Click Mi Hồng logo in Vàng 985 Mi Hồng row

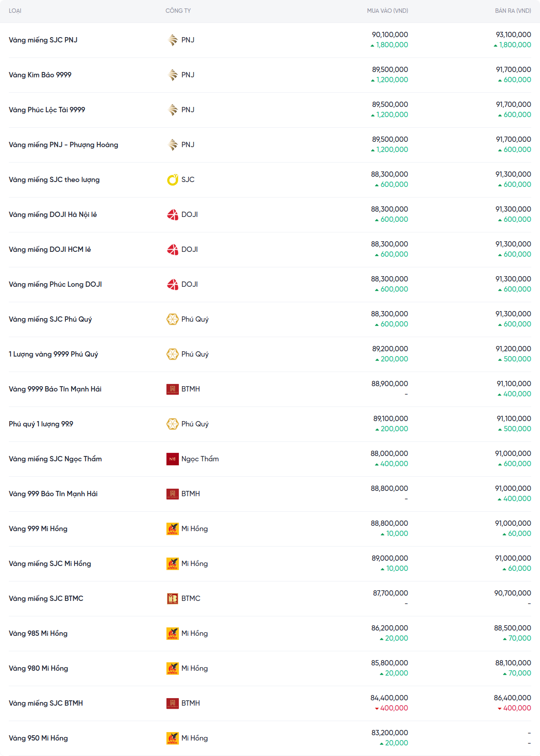[x=173, y=634]
